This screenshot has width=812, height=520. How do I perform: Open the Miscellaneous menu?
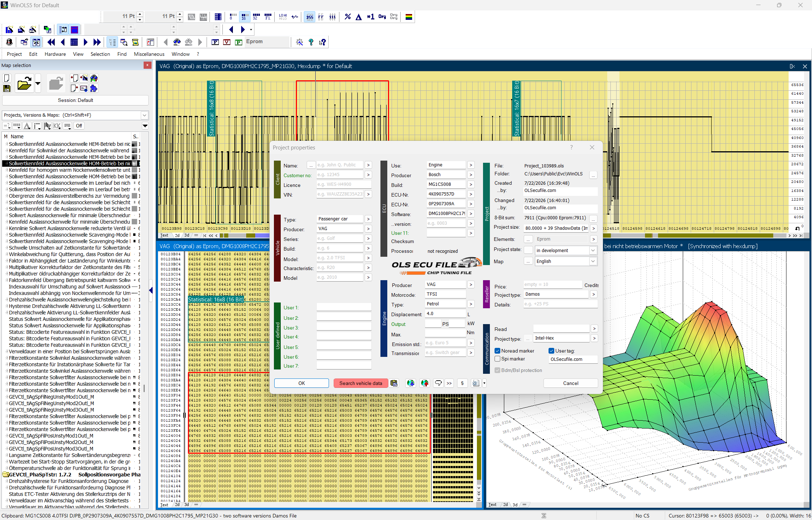(x=149, y=54)
